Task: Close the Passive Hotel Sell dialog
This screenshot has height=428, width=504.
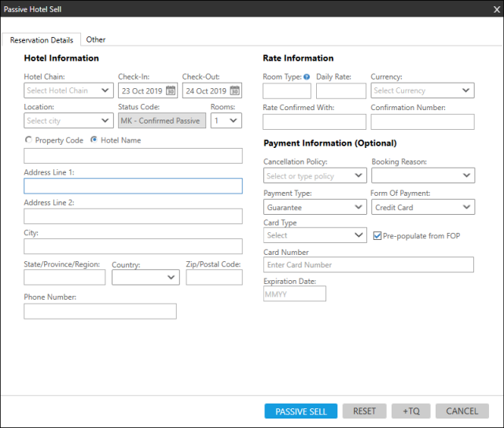Action: (x=495, y=9)
